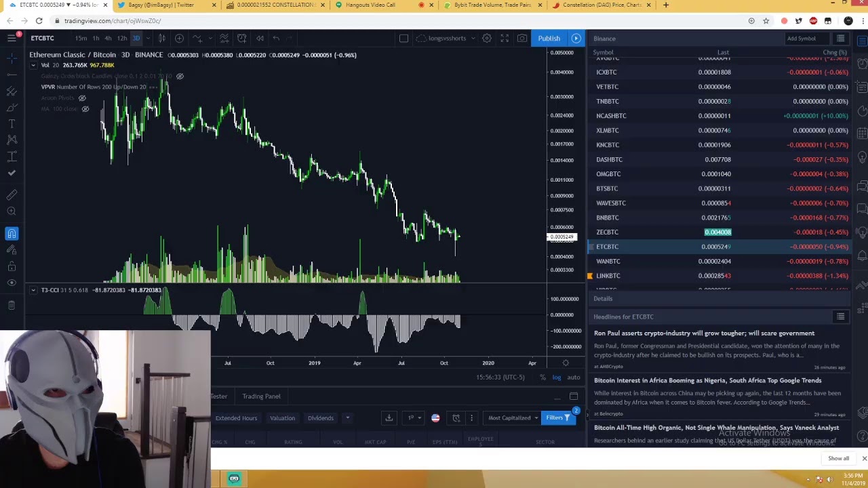Viewport: 868px width, 488px height.
Task: Toggle visibility of MA 100 close indicator
Action: [x=85, y=108]
